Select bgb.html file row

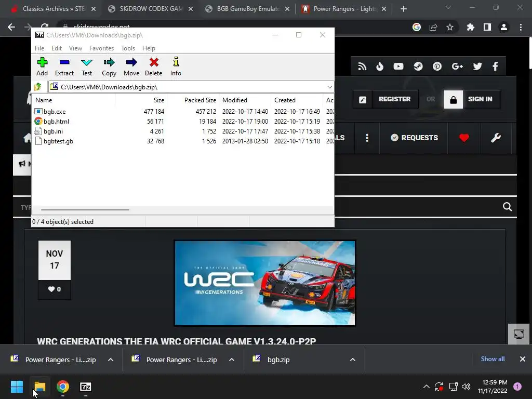[x=182, y=121]
